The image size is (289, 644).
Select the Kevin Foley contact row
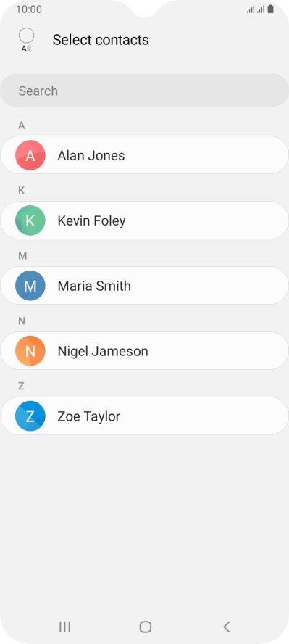click(144, 220)
